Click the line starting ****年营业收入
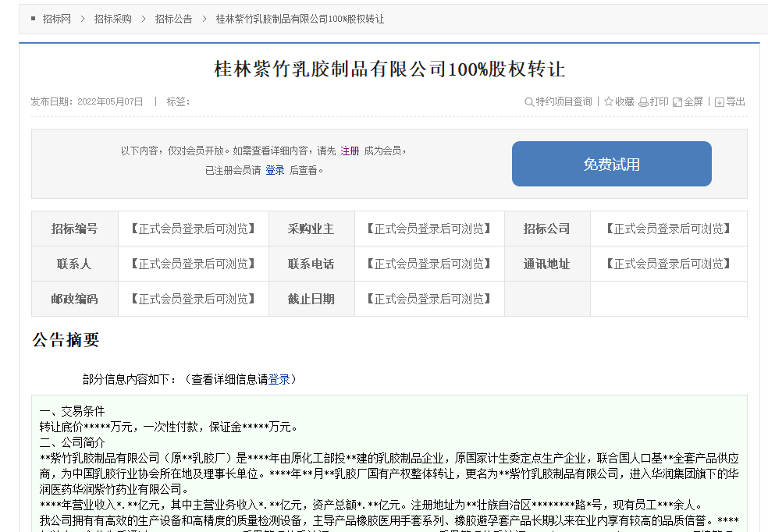The width and height of the screenshot is (768, 532). (x=372, y=505)
